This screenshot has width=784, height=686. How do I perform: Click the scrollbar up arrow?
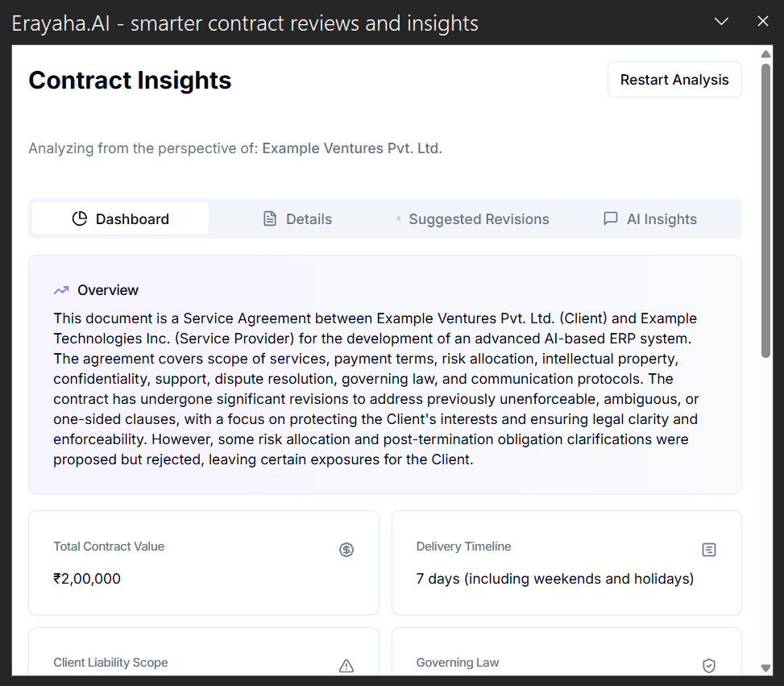tap(765, 54)
